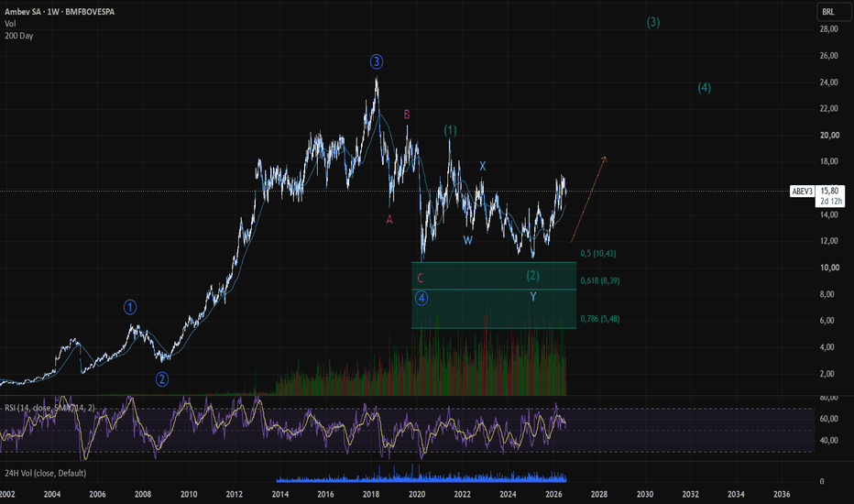
Task: Select the green (3) projection label
Action: pos(653,22)
